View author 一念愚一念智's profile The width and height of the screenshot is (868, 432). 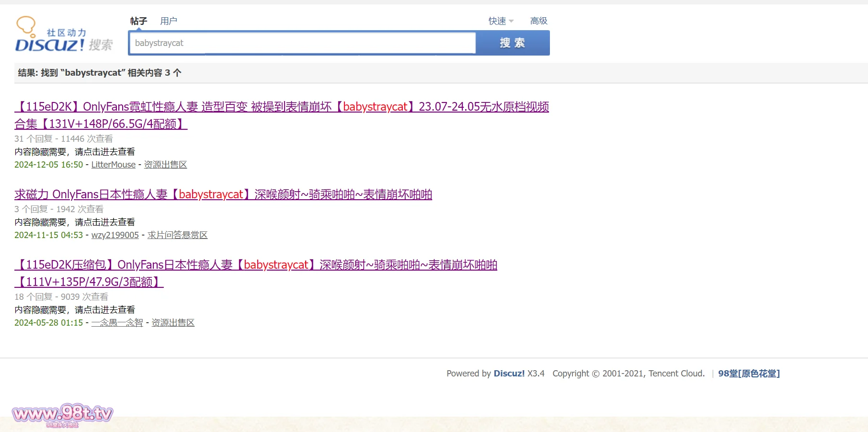tap(117, 323)
